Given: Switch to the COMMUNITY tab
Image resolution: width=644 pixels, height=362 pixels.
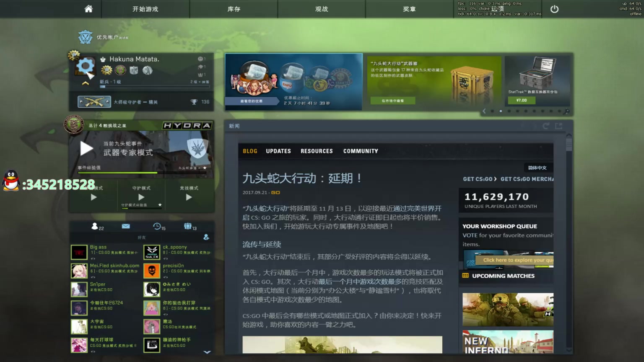Looking at the screenshot, I should coord(361,151).
